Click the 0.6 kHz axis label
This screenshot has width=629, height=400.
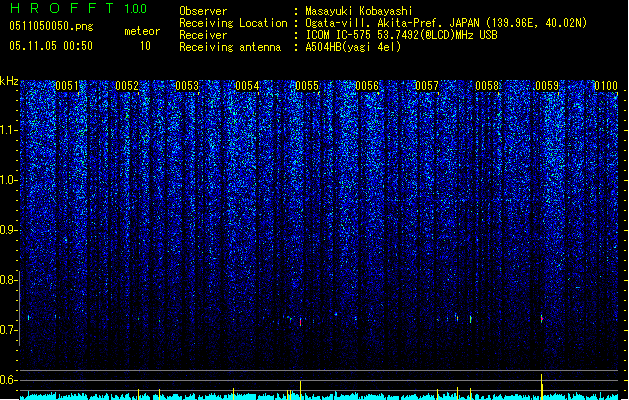click(x=9, y=380)
